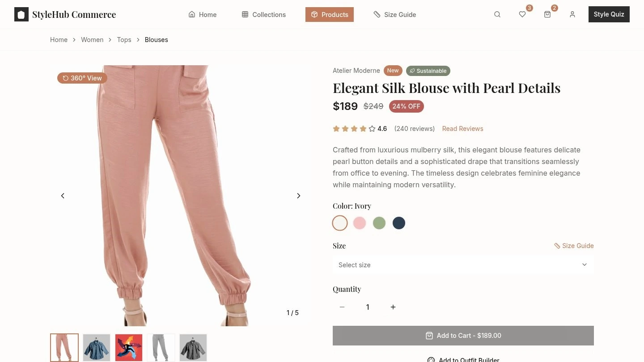Open the denim shirt thumbnail
Viewport: 644px width, 362px height.
[x=96, y=347]
